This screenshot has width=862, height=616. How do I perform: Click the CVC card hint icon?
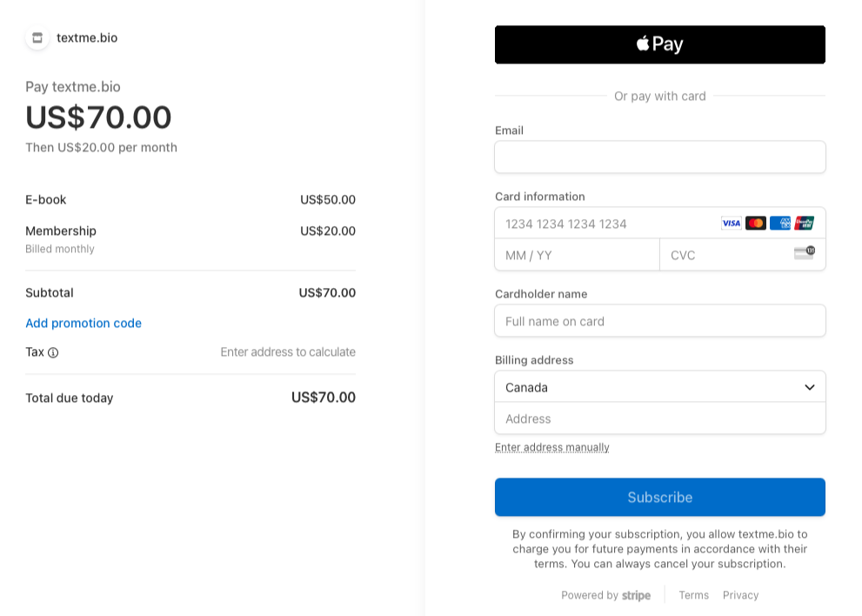804,253
